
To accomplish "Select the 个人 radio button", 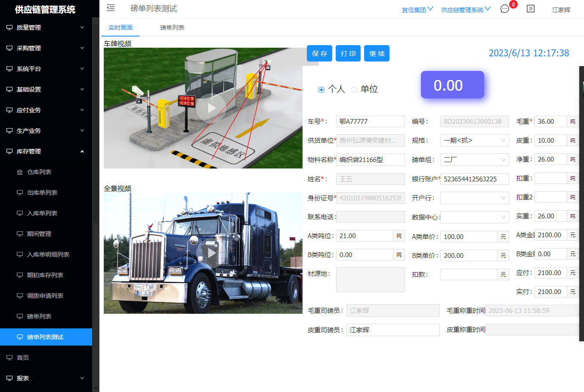I will 321,89.
